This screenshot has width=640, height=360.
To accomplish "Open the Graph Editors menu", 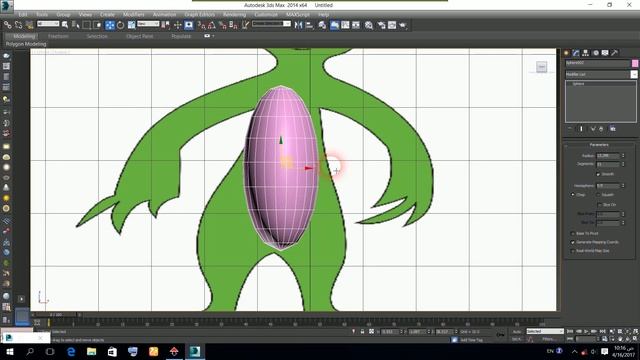I will (x=200, y=14).
